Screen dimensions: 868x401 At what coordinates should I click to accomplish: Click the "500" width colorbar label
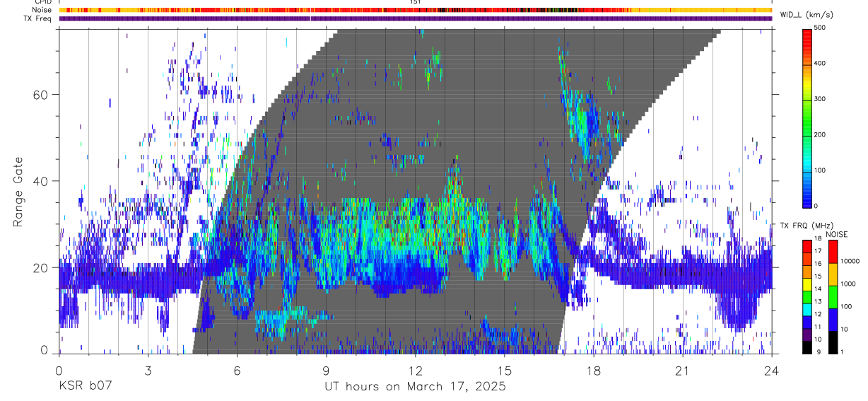821,28
